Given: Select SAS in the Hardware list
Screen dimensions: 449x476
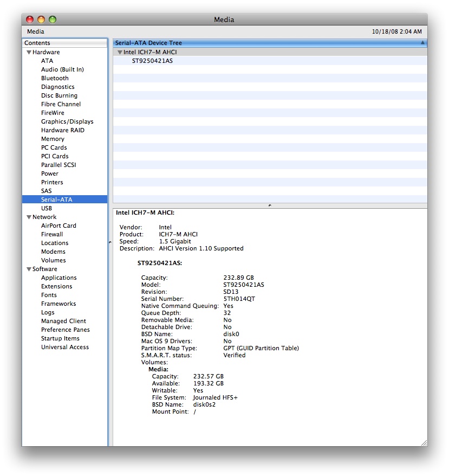Looking at the screenshot, I should (47, 191).
